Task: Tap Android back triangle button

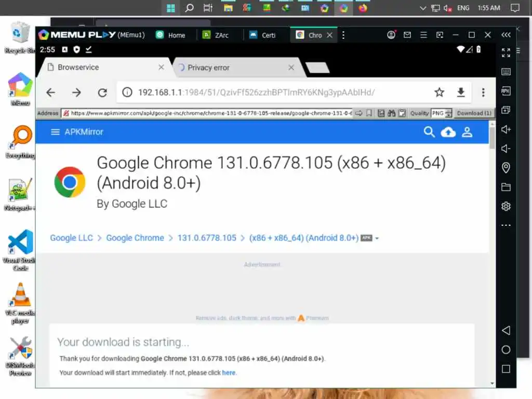Action: coord(506,330)
